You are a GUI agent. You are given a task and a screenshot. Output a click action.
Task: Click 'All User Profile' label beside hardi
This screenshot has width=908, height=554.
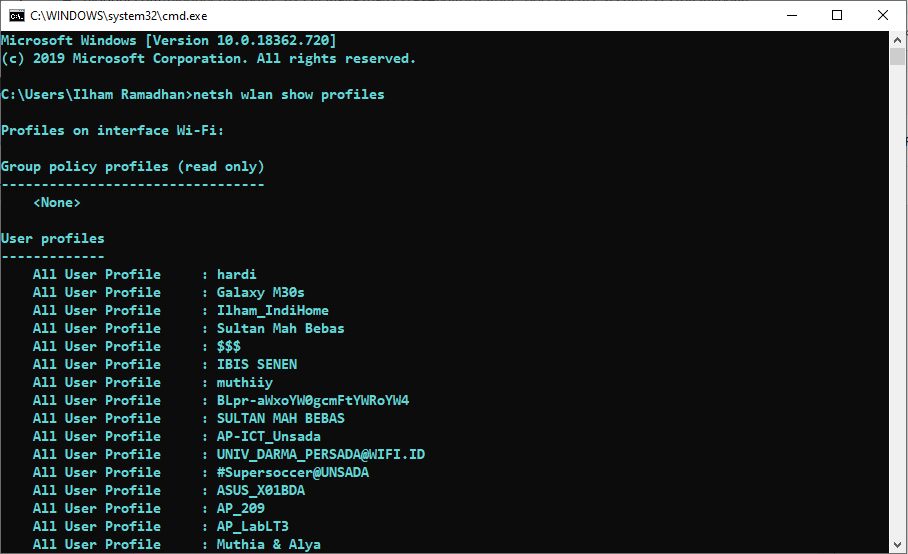pos(97,274)
